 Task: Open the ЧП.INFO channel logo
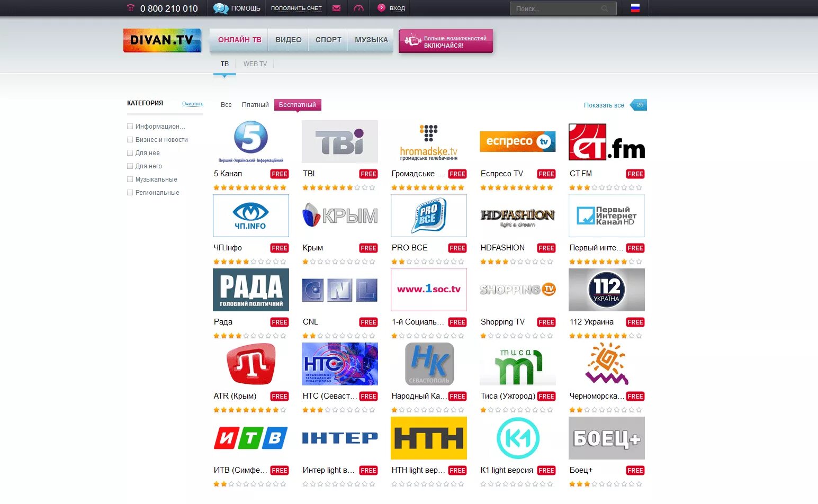(251, 215)
